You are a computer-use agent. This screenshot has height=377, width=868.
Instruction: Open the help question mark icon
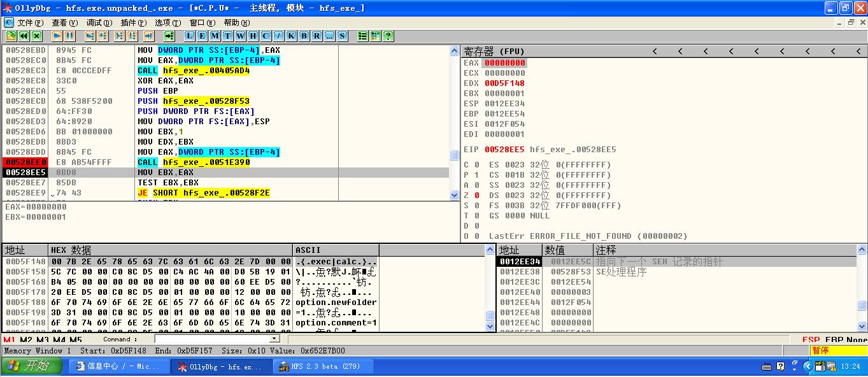388,36
